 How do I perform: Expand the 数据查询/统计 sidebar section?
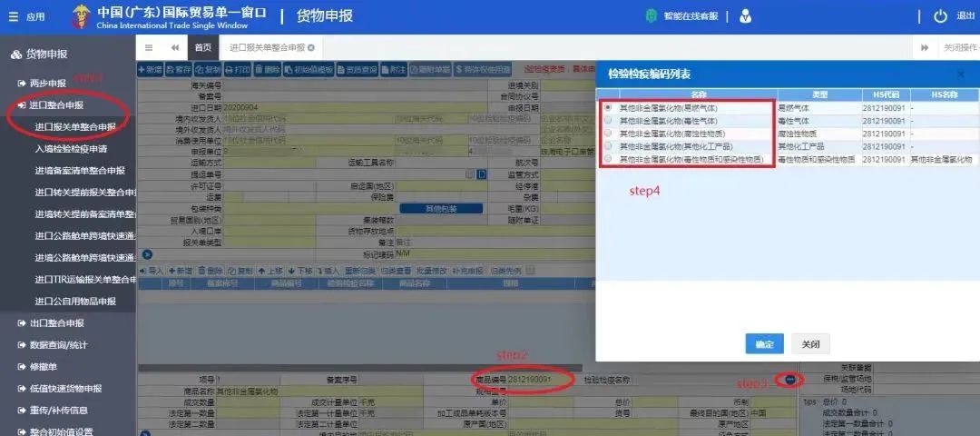tap(59, 345)
